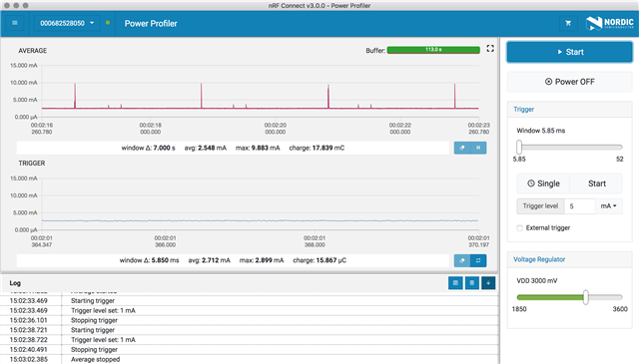The height and width of the screenshot is (364, 639).
Task: Clear the Average chart with eraser icon
Action: 462,148
